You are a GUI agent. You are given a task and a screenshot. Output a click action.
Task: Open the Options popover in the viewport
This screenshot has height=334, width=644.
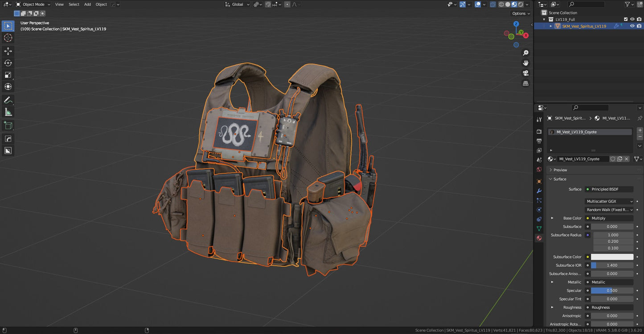tap(520, 13)
